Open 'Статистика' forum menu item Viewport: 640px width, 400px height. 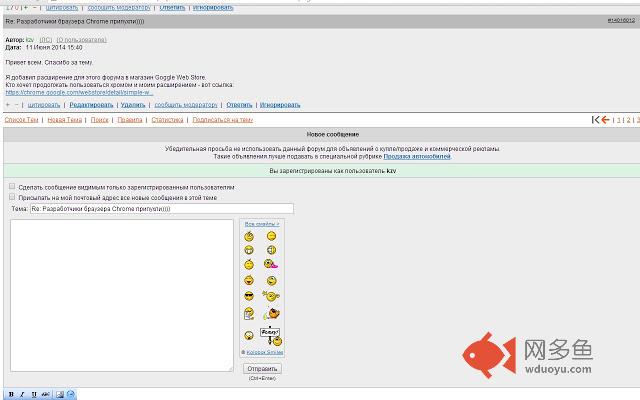coord(167,120)
